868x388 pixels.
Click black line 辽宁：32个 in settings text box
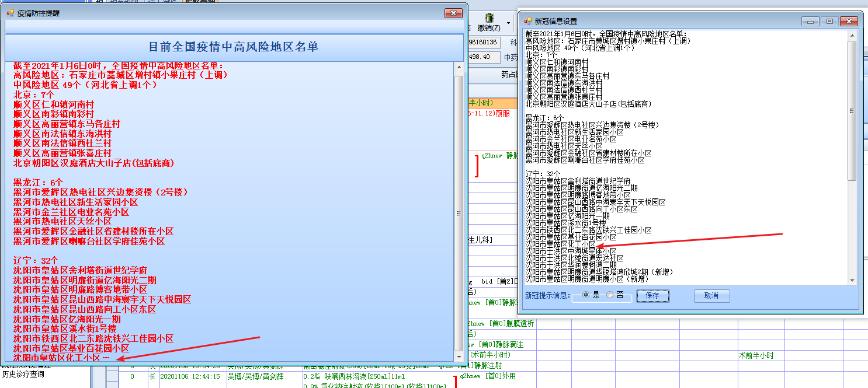pyautogui.click(x=543, y=174)
